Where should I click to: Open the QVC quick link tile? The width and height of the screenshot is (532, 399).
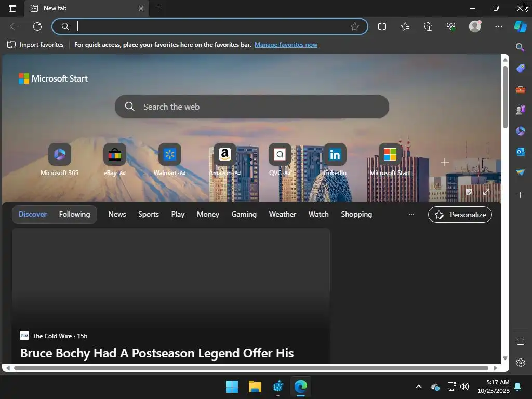[x=280, y=159]
